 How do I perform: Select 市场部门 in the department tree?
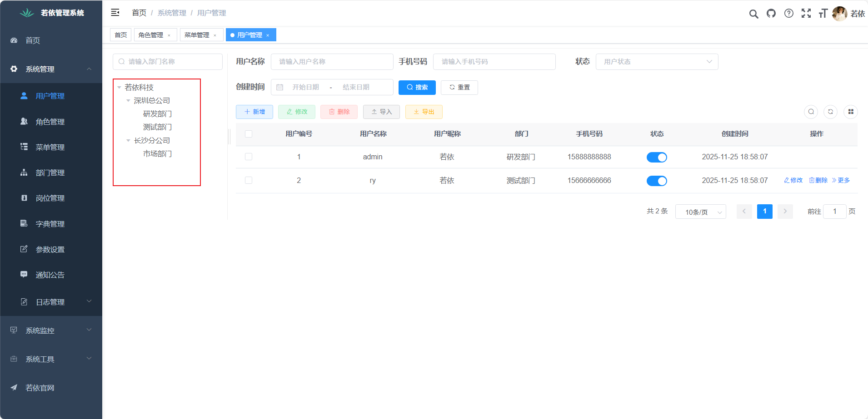pyautogui.click(x=158, y=154)
